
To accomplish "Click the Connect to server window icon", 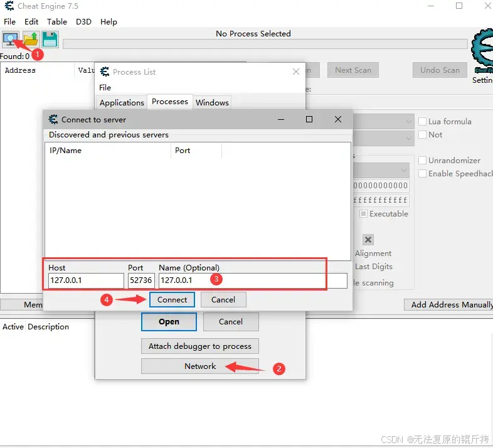I will (x=53, y=120).
